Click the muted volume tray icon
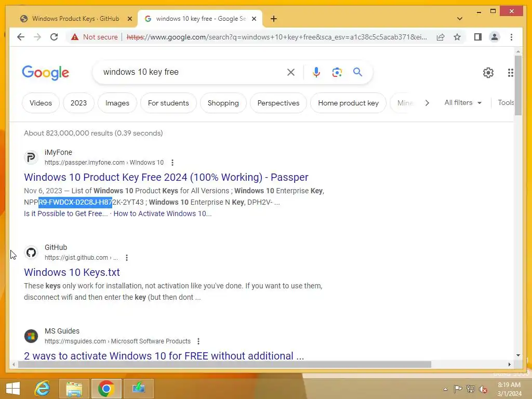The height and width of the screenshot is (399, 532). click(x=483, y=389)
